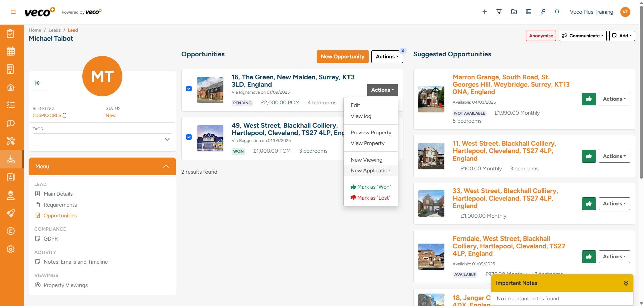Open Actions dropdown for 33, West Street
The height and width of the screenshot is (306, 644).
point(614,203)
